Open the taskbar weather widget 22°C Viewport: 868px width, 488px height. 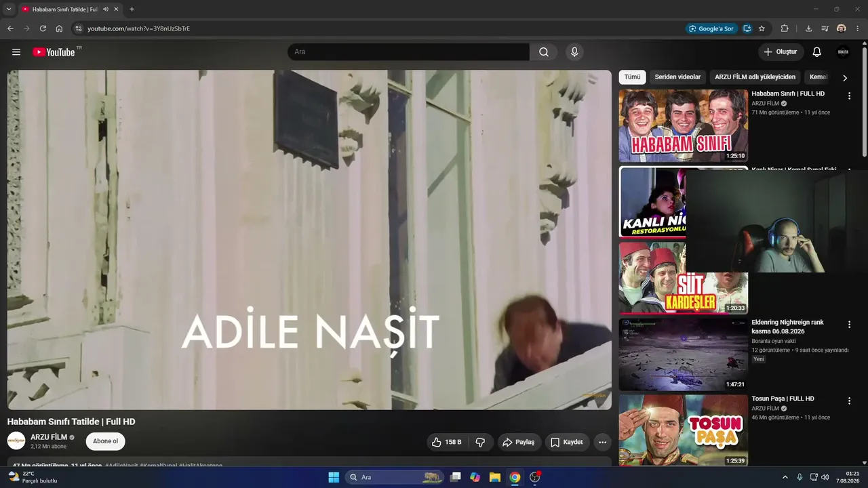click(x=32, y=477)
